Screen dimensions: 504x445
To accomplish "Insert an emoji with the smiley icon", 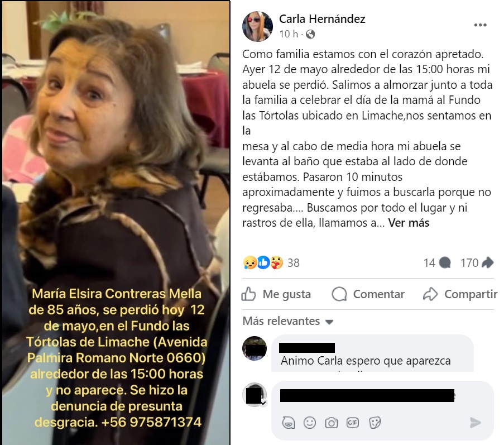I will [310, 423].
